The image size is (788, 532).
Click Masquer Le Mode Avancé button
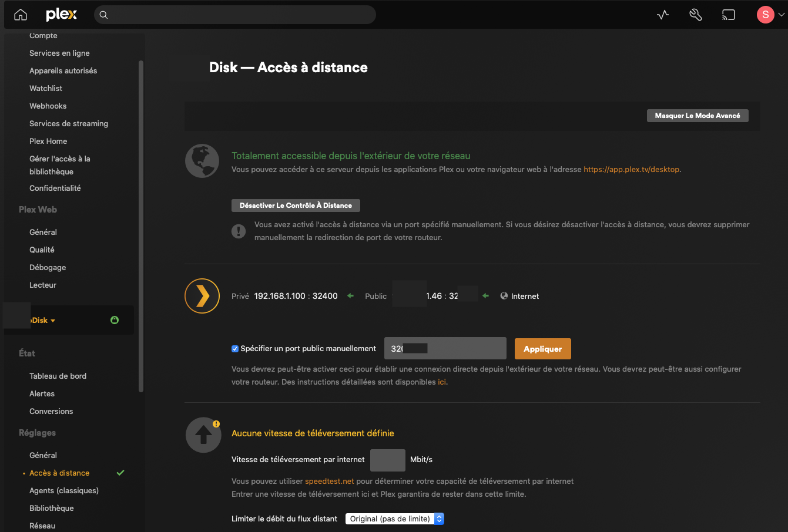[x=698, y=116]
